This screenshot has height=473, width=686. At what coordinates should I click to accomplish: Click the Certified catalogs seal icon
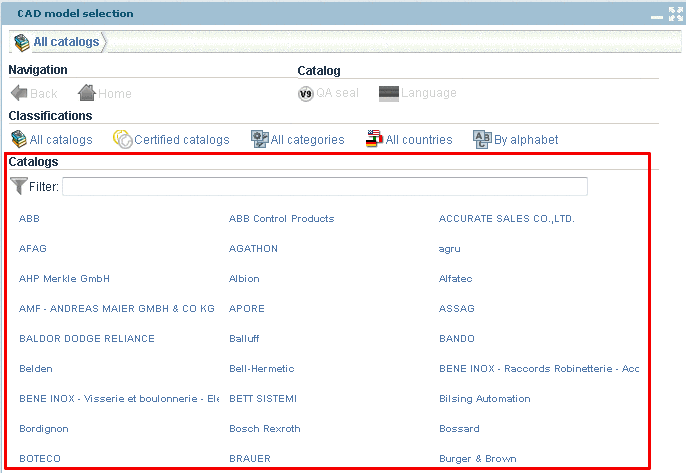point(122,140)
